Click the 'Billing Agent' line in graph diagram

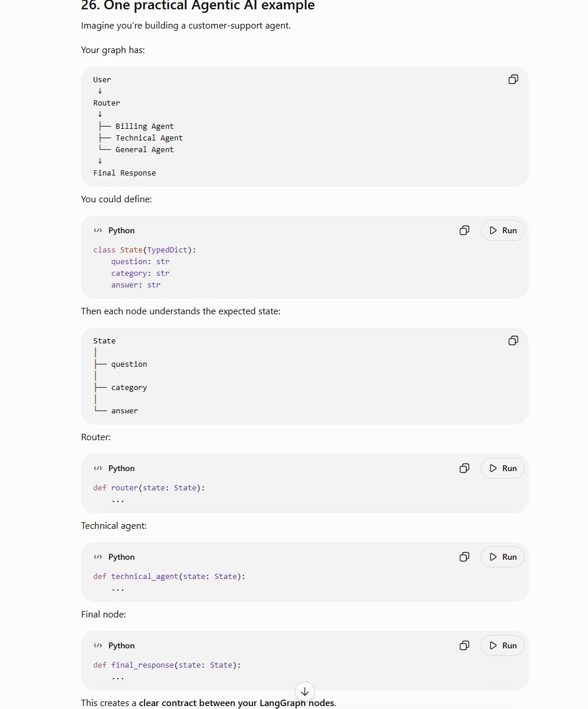click(145, 127)
